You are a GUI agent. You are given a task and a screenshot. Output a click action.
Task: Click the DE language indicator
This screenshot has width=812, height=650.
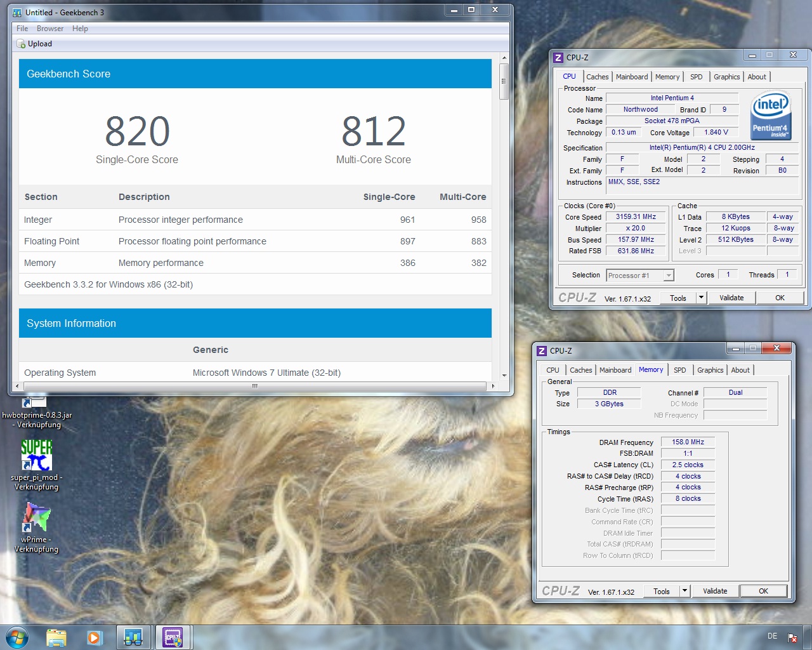coord(772,636)
